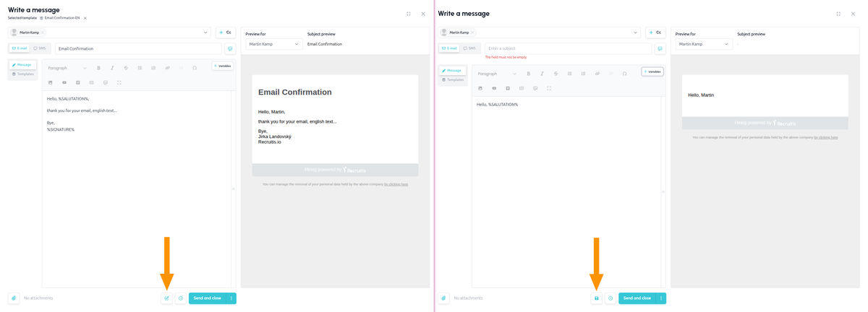868x312 pixels.
Task: Click the attachment paperclip icon in the left dialog
Action: point(14,298)
